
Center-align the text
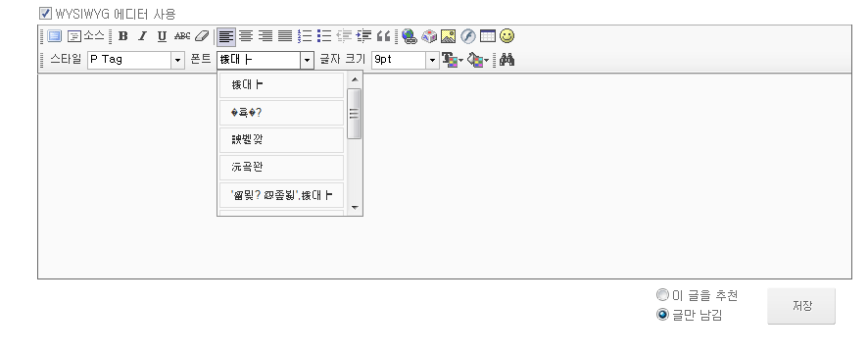point(246,36)
